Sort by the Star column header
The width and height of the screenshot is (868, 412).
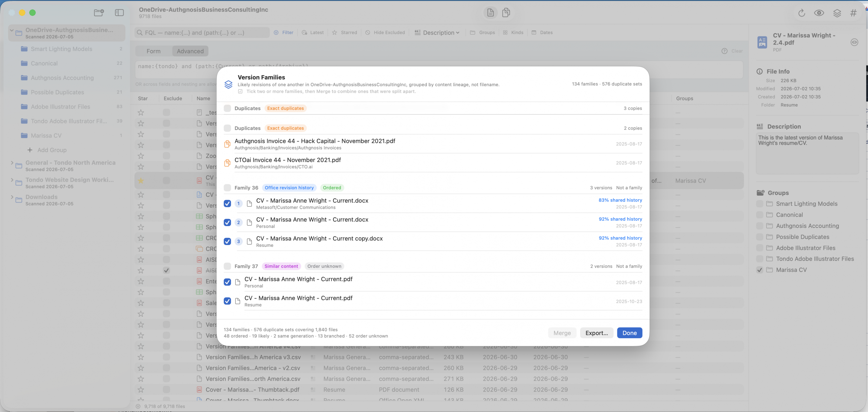click(x=143, y=99)
